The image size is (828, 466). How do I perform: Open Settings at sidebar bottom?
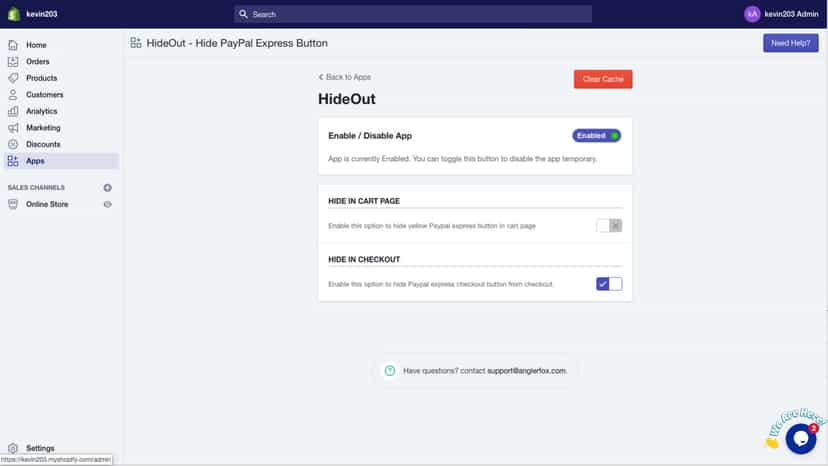(40, 448)
